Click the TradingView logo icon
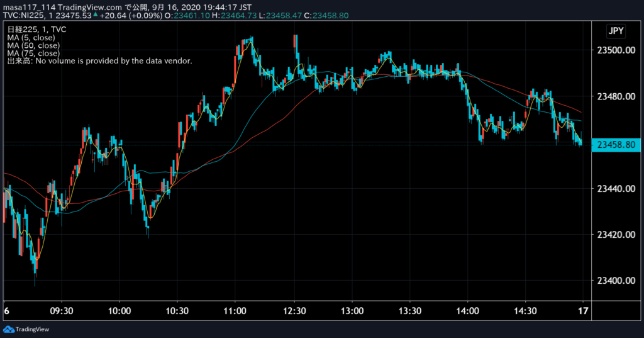Screen dimensions: 644x338 pos(8,329)
